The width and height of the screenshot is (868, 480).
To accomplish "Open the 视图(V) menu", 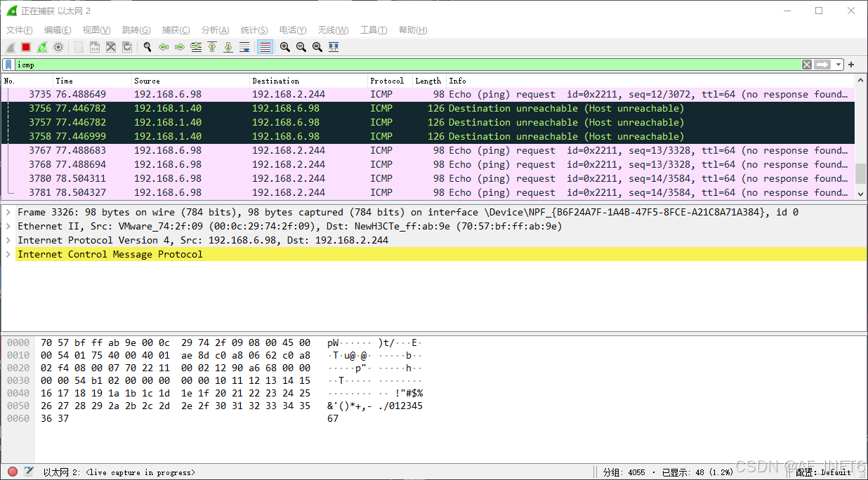I will coord(96,30).
